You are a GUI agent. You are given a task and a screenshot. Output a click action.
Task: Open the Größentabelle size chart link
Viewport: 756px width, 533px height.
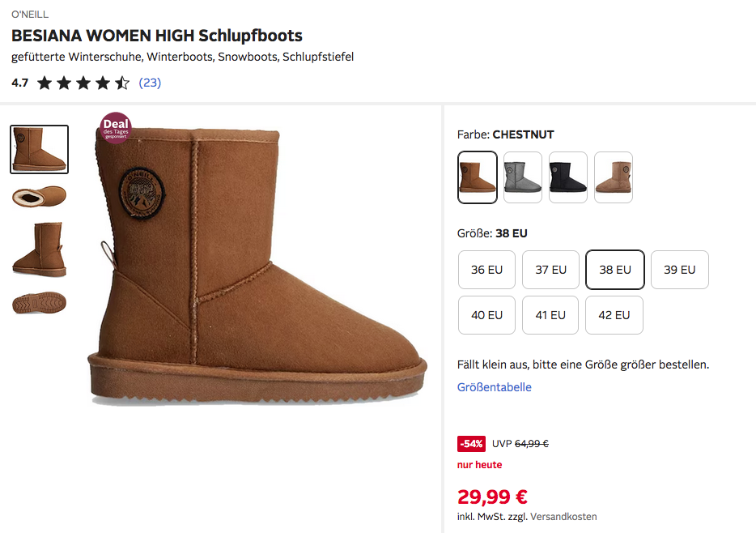(x=494, y=387)
